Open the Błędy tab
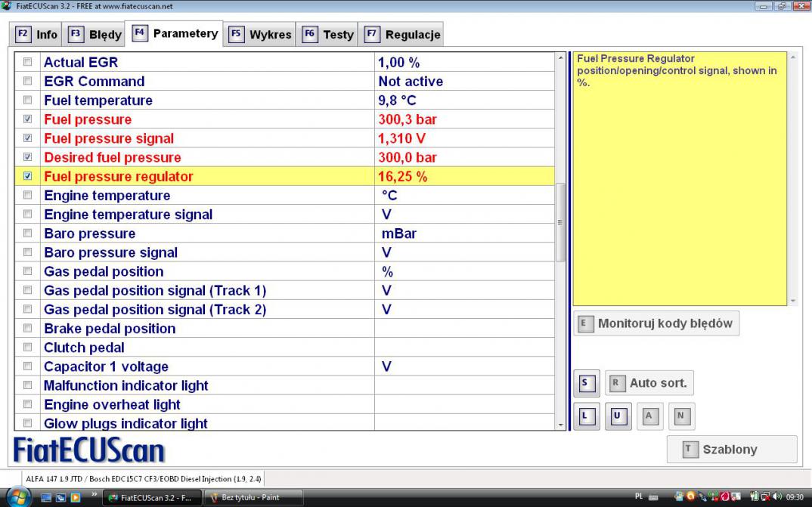 click(95, 35)
